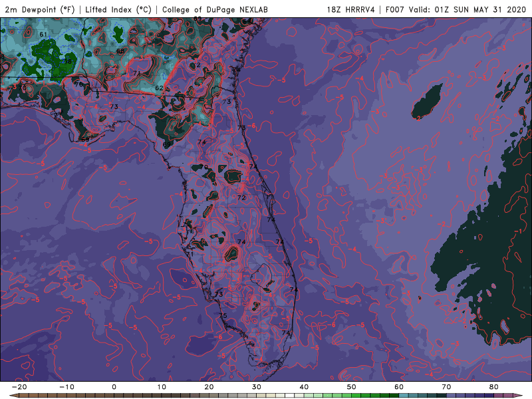
Task: Click the "62" dewpoint value on map
Action: click(159, 88)
